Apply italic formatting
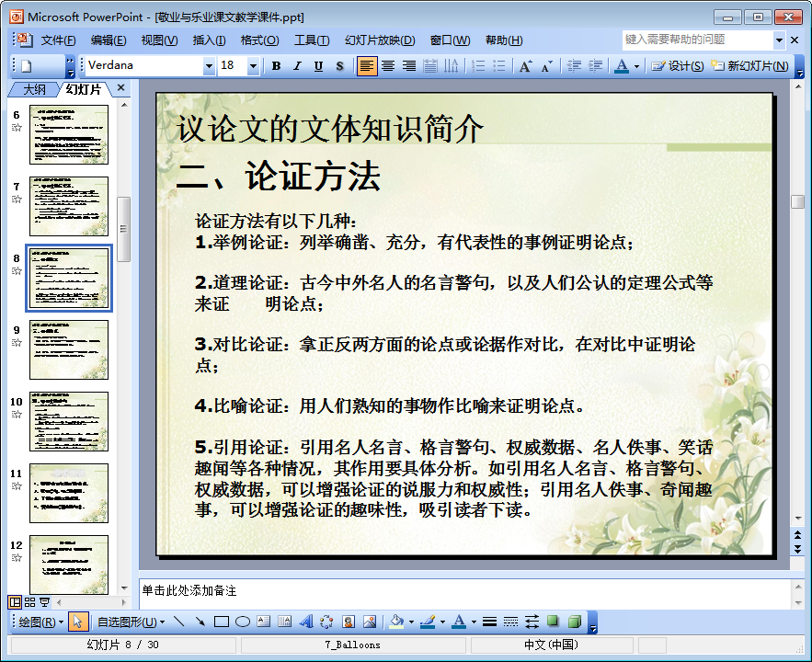The image size is (812, 662). [297, 65]
